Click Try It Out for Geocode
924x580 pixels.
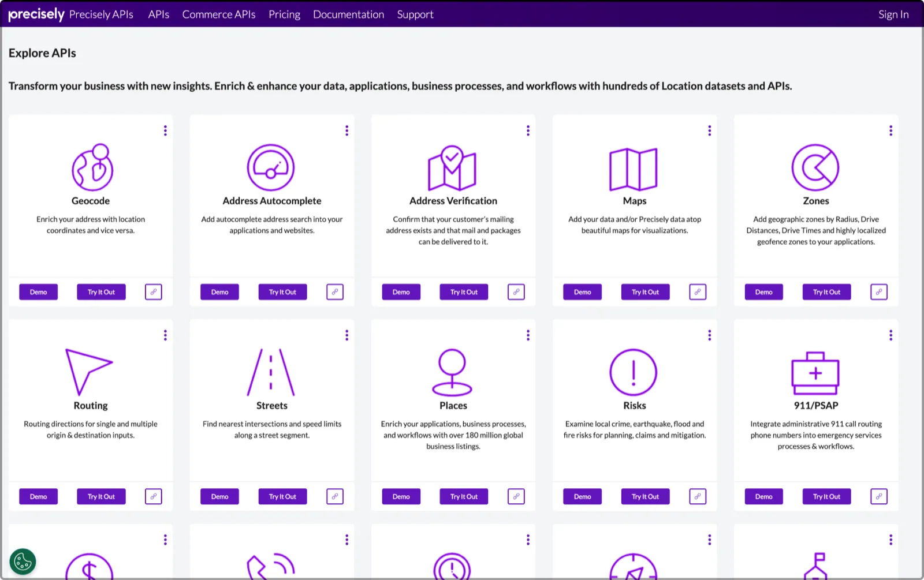101,292
